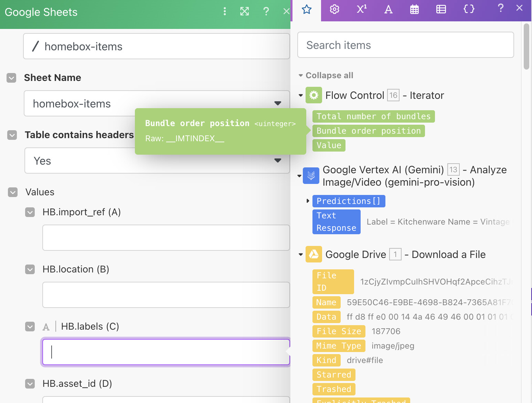532x403 pixels.
Task: Toggle the HB.location (B) checkbox
Action: pos(30,269)
